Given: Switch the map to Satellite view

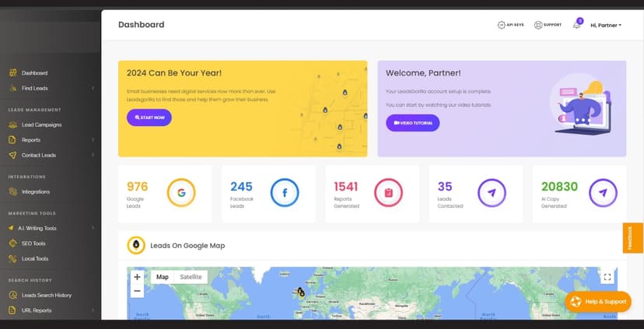Looking at the screenshot, I should [191, 277].
